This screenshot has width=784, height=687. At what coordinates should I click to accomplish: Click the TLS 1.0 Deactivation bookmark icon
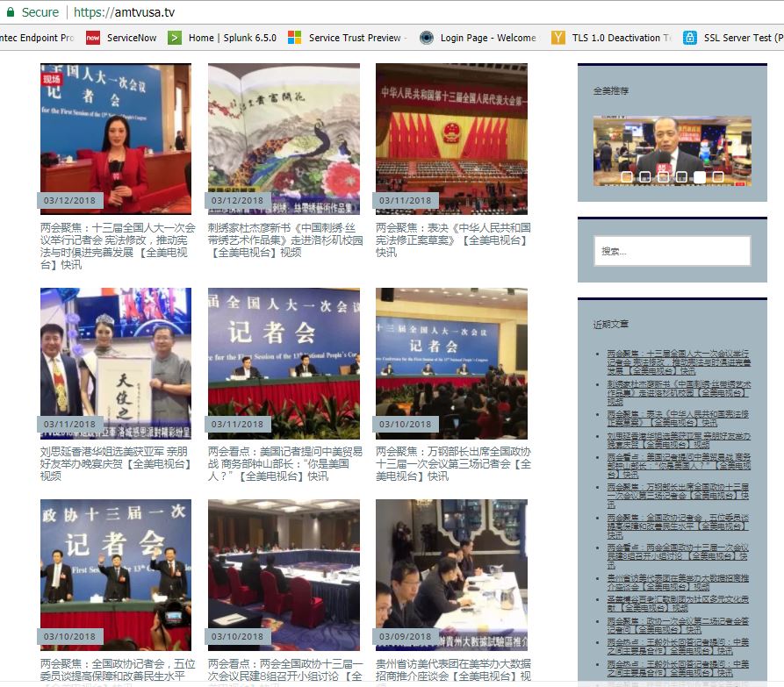(558, 38)
